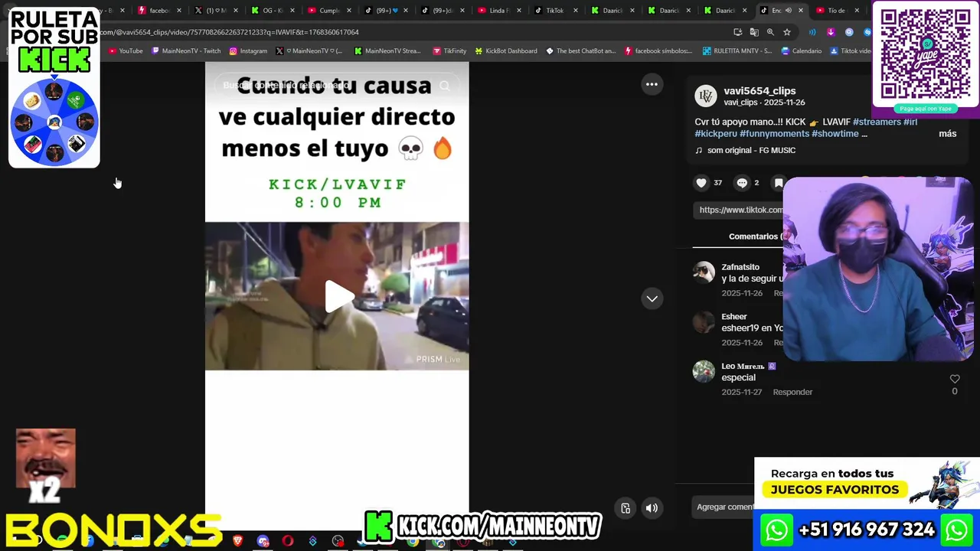Like the video with the heart icon
980x551 pixels.
[701, 182]
